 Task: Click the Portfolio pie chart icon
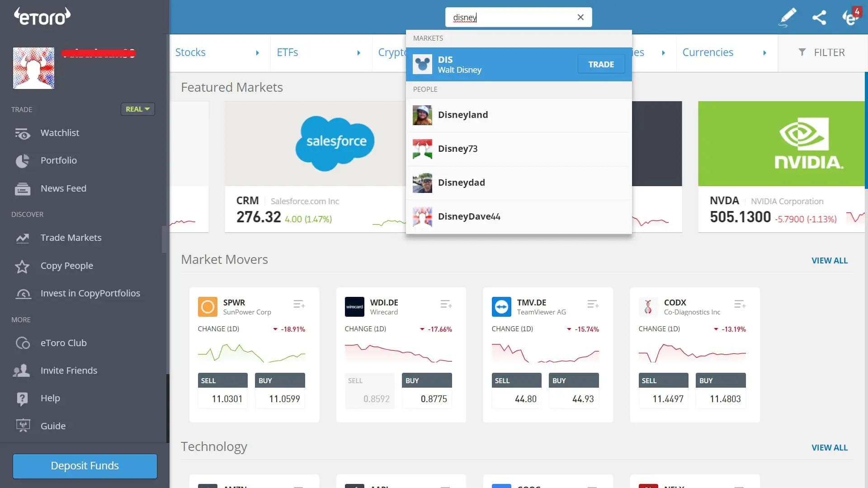pyautogui.click(x=22, y=161)
